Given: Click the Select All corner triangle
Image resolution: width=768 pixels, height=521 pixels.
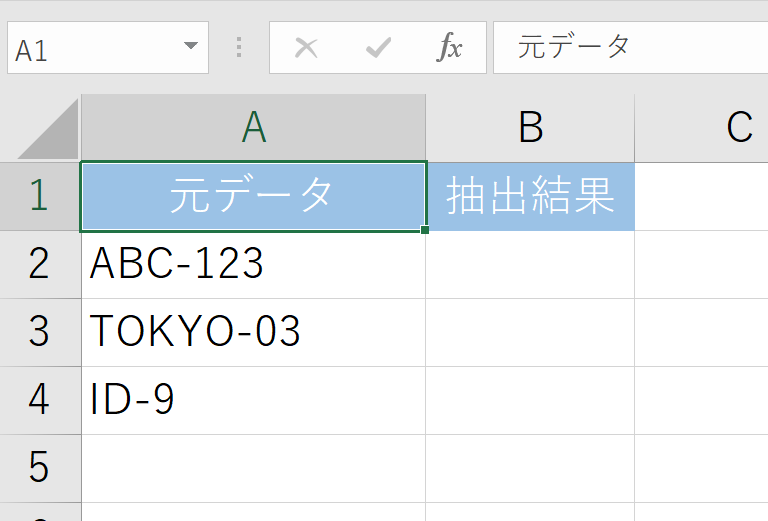Looking at the screenshot, I should [x=49, y=129].
